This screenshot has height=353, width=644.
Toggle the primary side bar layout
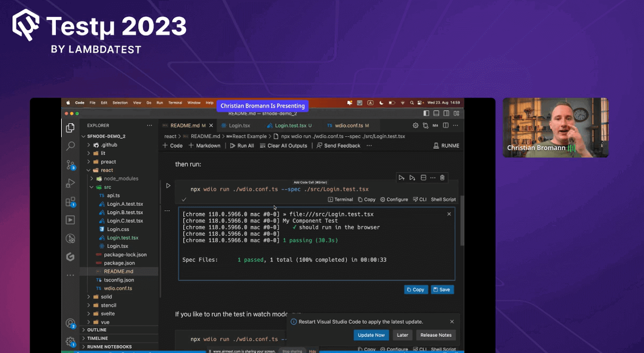pos(426,113)
